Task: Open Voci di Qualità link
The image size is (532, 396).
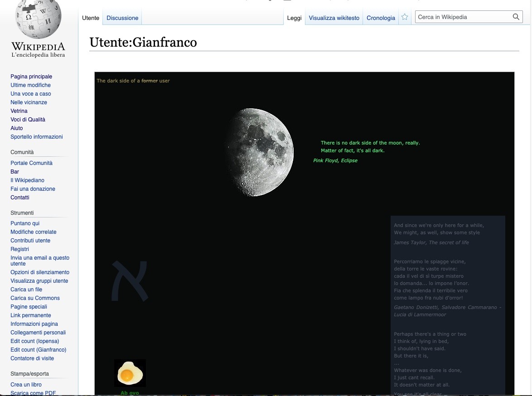Action: pos(28,120)
